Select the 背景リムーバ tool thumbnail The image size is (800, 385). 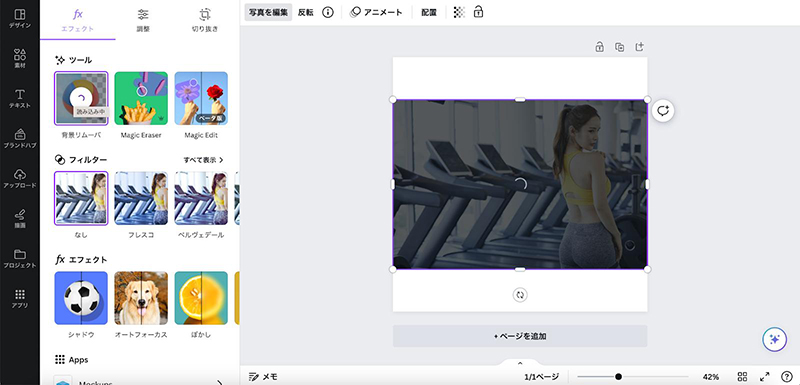[x=81, y=98]
